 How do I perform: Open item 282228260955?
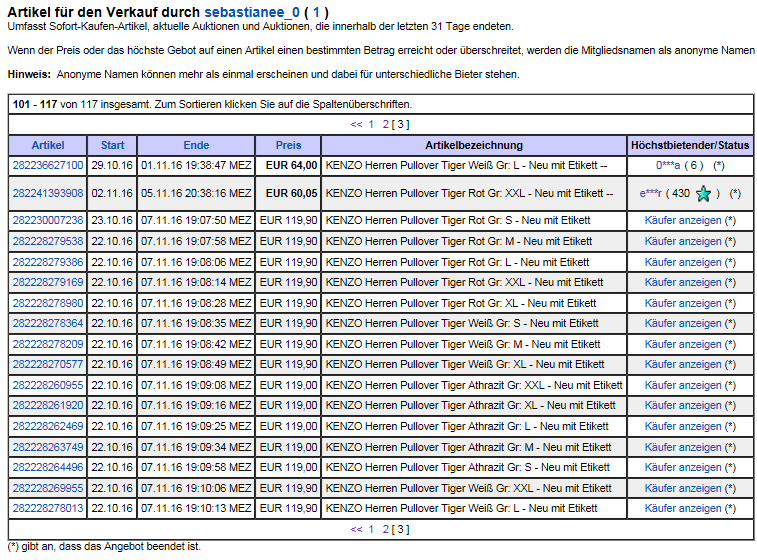[x=48, y=386]
